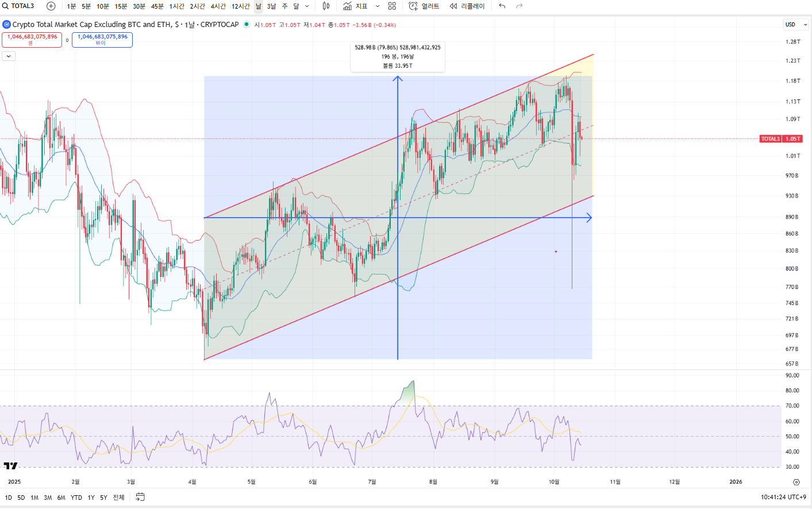
Task: Choose the monthly 달 timeframe
Action: (297, 6)
